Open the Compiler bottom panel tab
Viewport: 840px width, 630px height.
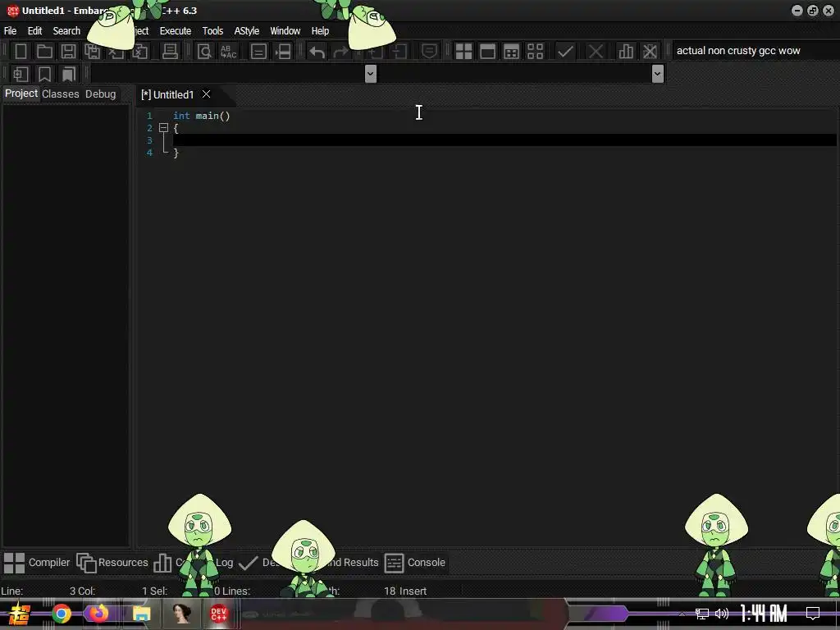(37, 563)
